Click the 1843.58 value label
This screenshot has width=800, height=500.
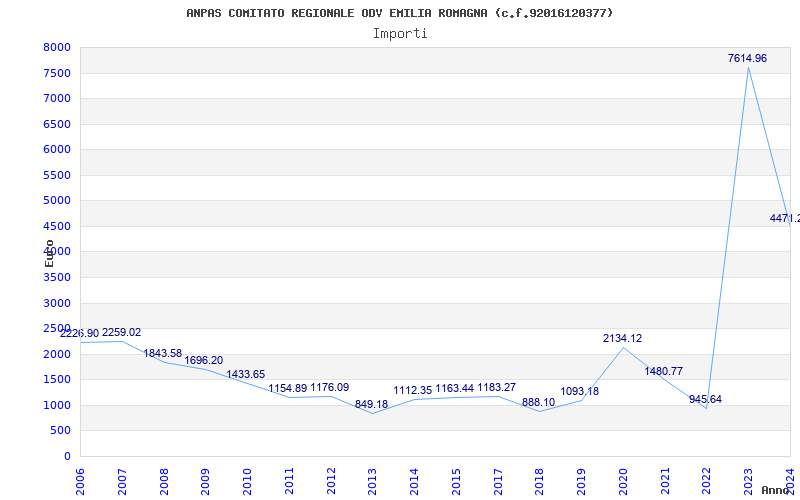[x=163, y=354]
